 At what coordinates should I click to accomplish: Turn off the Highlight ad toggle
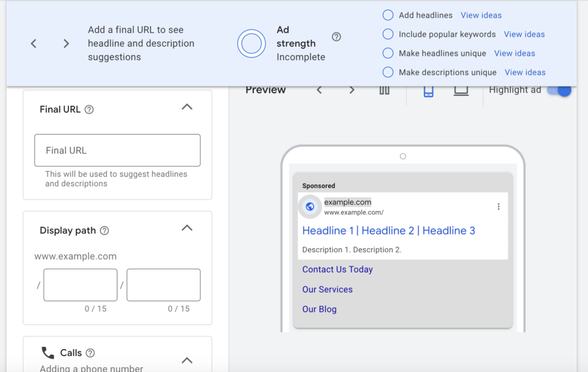coord(559,90)
